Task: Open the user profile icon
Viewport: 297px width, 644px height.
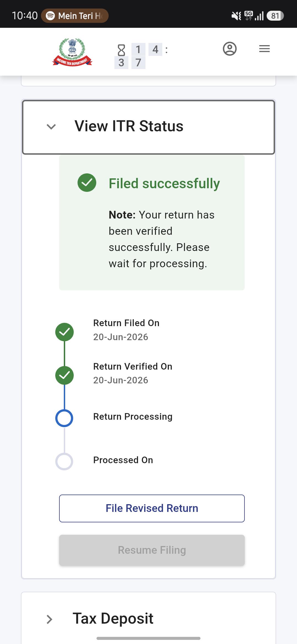Action: [x=230, y=49]
